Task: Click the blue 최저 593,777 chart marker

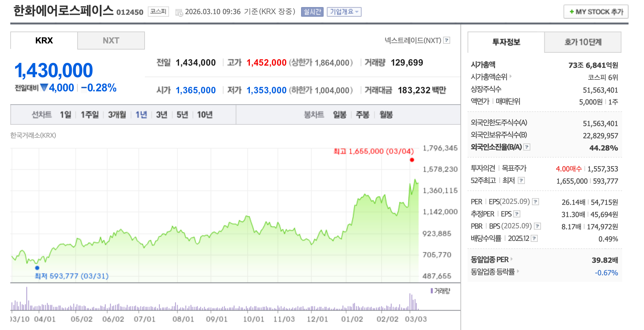Action: point(37,268)
